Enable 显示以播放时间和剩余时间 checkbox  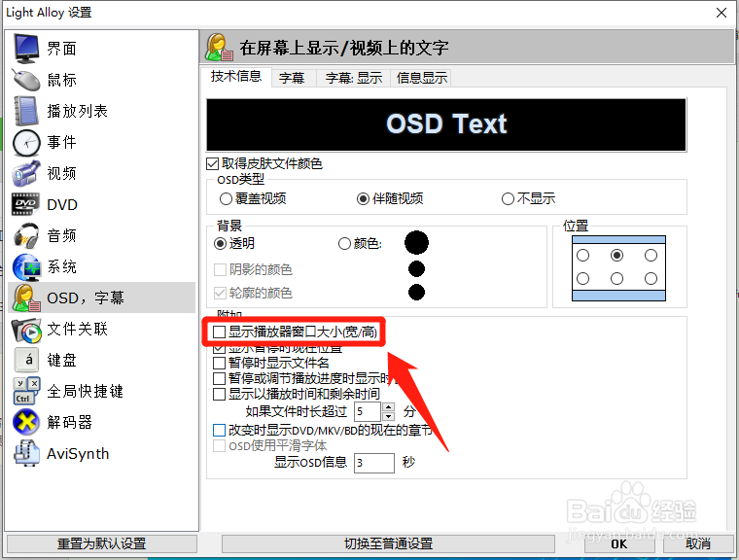pos(219,394)
